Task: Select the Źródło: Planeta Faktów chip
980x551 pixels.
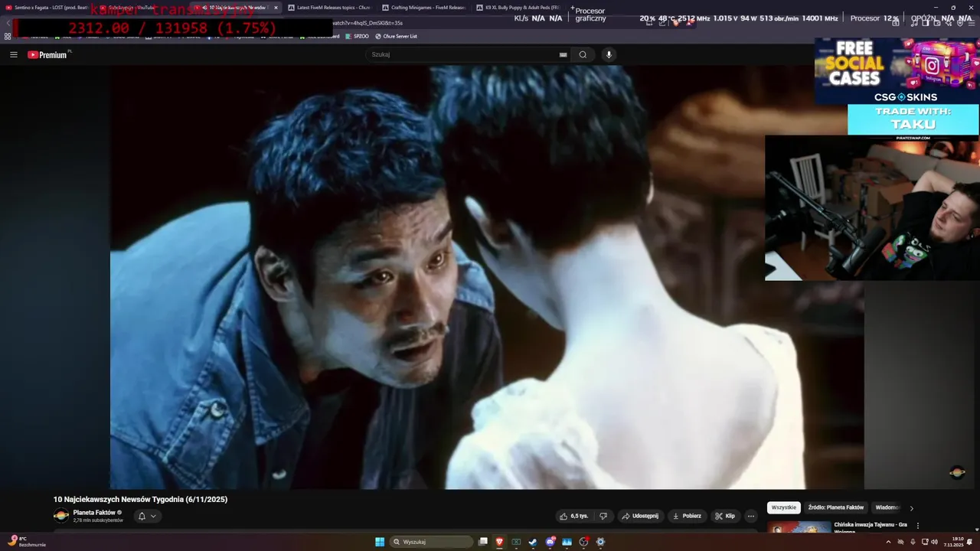Action: [x=836, y=507]
